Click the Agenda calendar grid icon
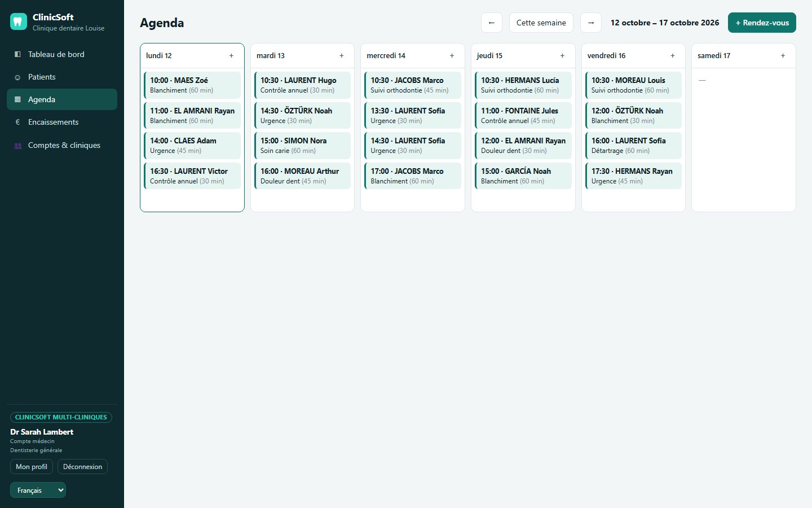This screenshot has width=812, height=508. [x=17, y=100]
